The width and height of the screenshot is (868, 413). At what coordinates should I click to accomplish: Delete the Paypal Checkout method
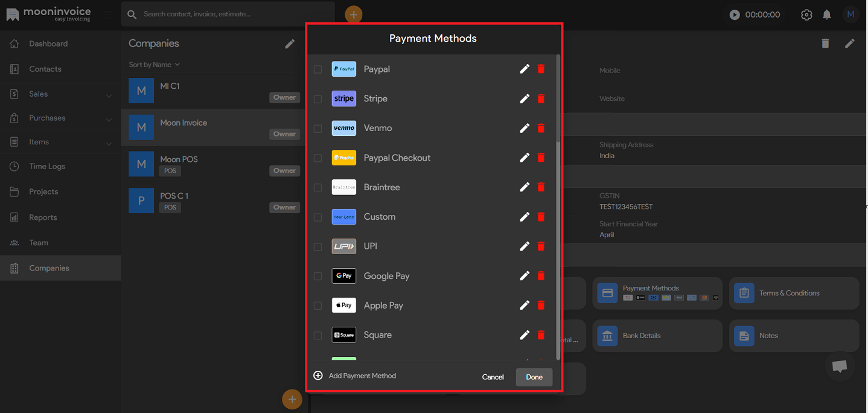541,158
